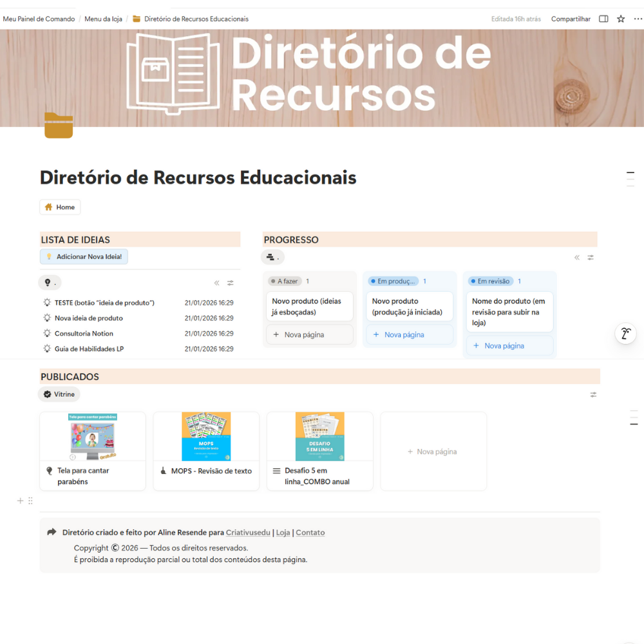Viewport: 644px width, 644px height.
Task: Open the Share menu via Compartilhar
Action: pyautogui.click(x=571, y=19)
